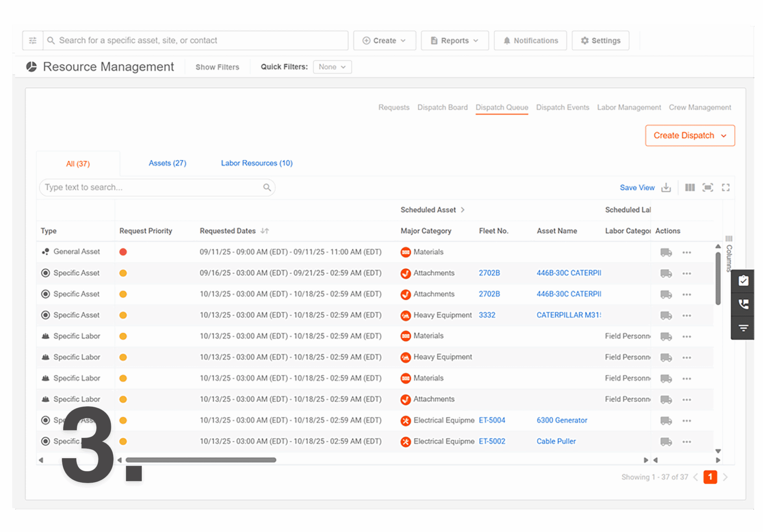
Task: Open the filter sliders icon beside search
Action: click(33, 40)
